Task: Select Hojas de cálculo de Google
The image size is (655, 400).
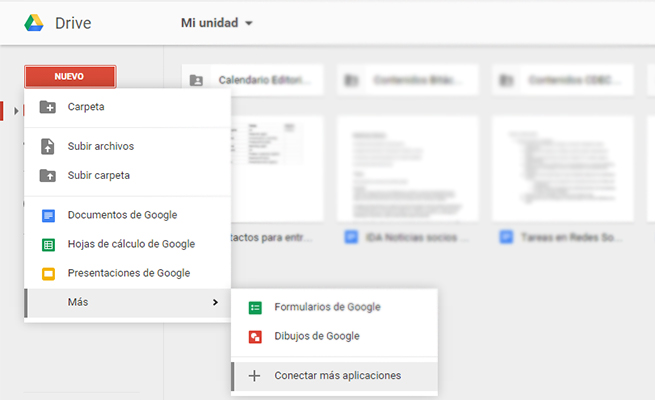Action: tap(127, 244)
